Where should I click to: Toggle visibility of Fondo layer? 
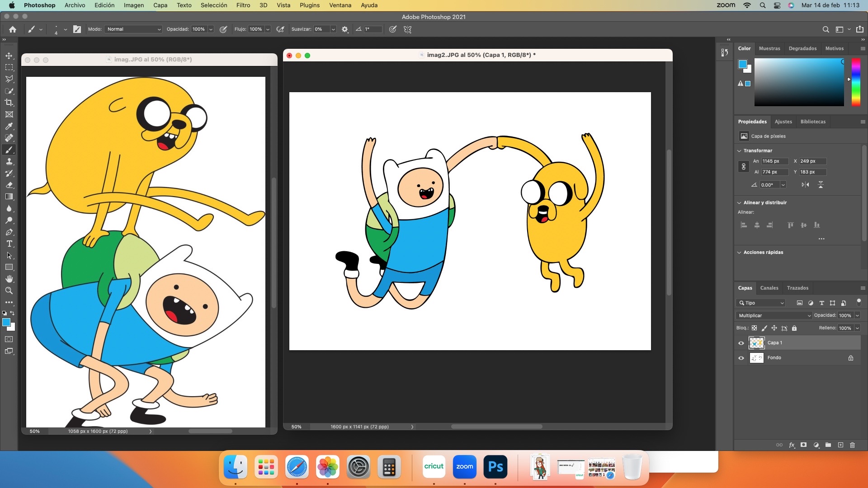click(741, 358)
